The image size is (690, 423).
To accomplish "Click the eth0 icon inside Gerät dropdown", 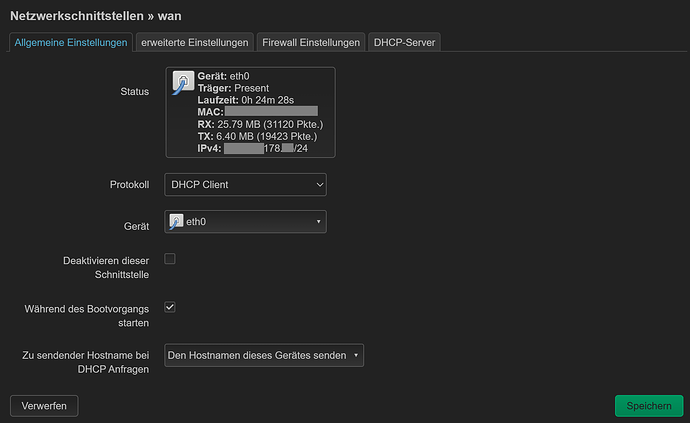I will (176, 221).
